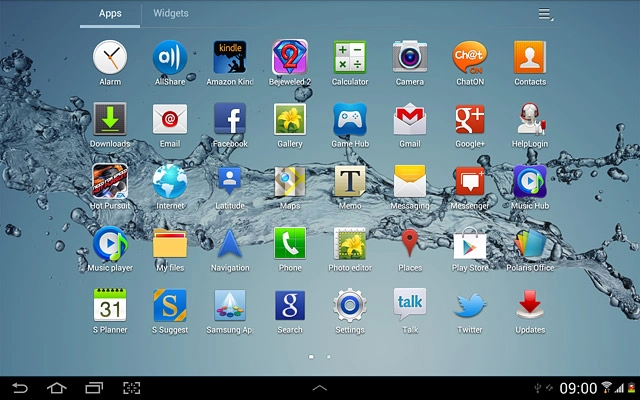Launch Hot Pursuit racing game
Viewport: 640px width, 400px height.
point(110,183)
